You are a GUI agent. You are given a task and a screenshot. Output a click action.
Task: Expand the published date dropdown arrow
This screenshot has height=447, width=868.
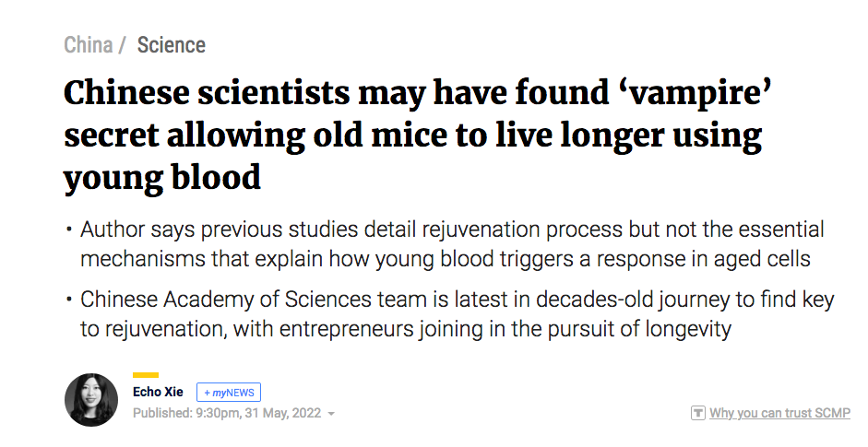coord(331,414)
